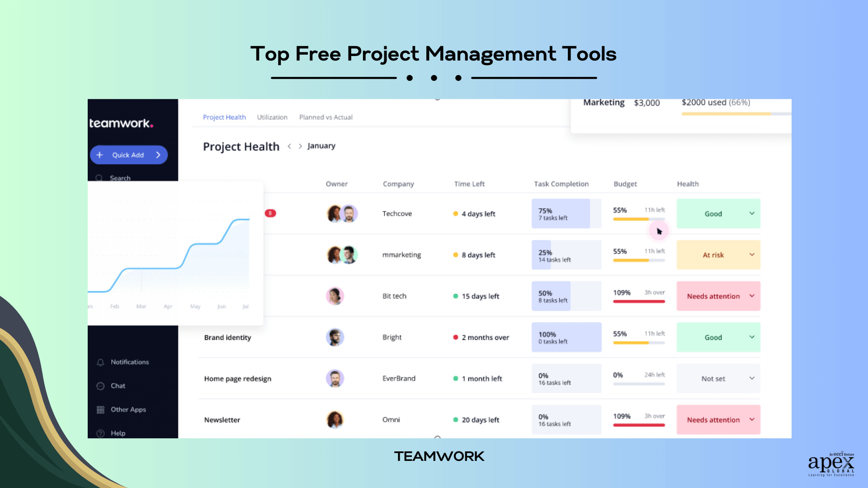The image size is (868, 488).
Task: Open the Help section
Action: click(117, 432)
